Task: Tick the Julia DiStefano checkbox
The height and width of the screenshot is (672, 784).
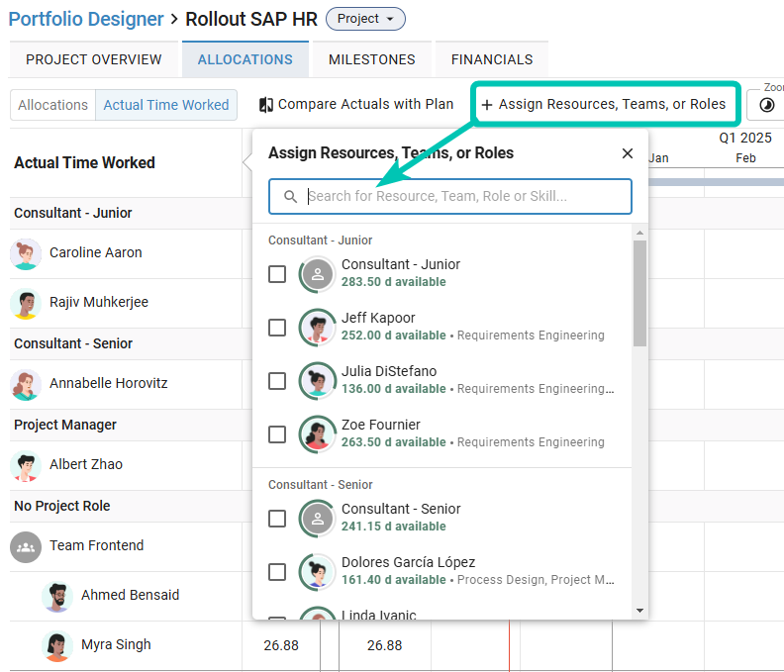Action: coord(277,381)
